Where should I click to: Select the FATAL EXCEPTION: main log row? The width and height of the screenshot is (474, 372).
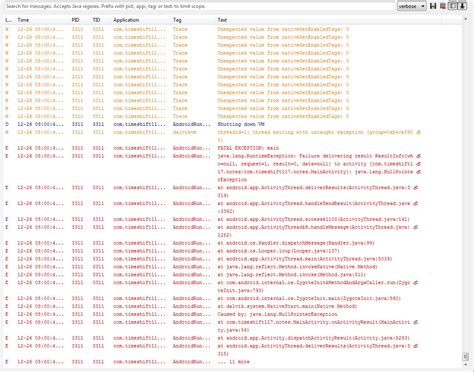[x=232, y=148]
